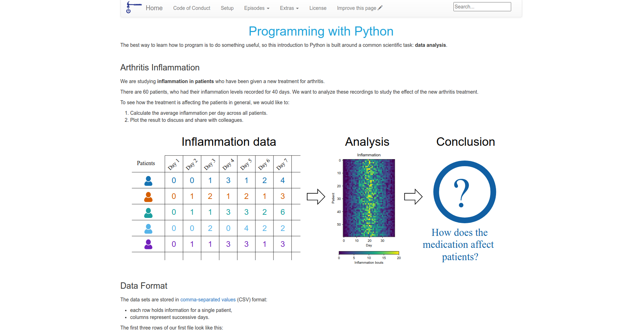Click bullet 'each row holds information for a single patient'
This screenshot has height=332, width=644.
[x=181, y=310]
